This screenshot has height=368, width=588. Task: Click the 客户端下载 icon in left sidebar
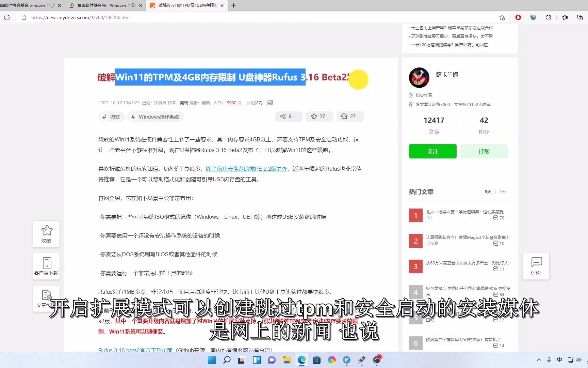pos(46,266)
